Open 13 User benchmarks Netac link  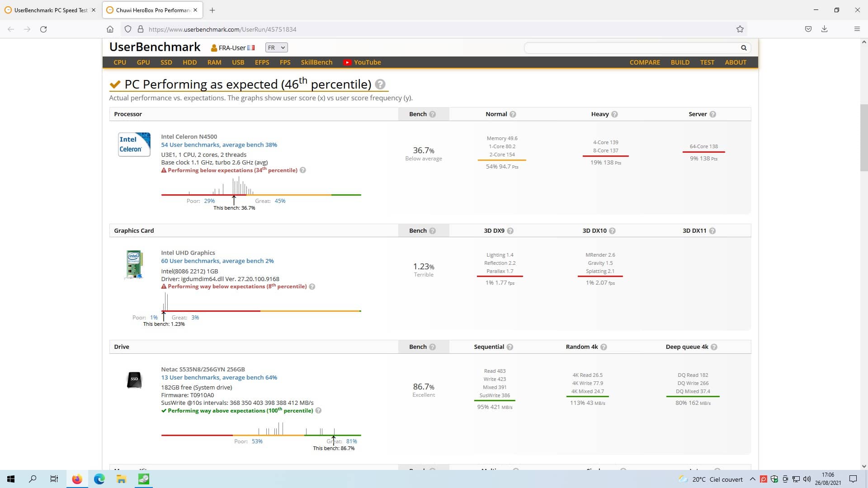click(x=219, y=378)
